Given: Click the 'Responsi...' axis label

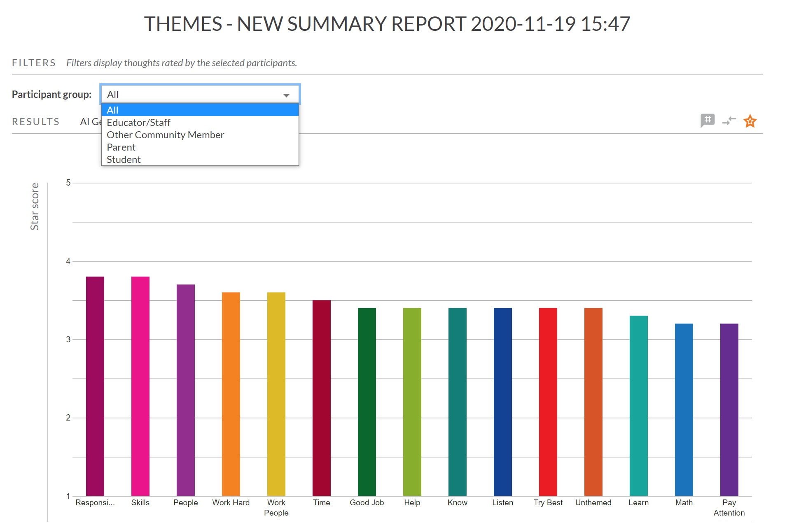Looking at the screenshot, I should (95, 502).
